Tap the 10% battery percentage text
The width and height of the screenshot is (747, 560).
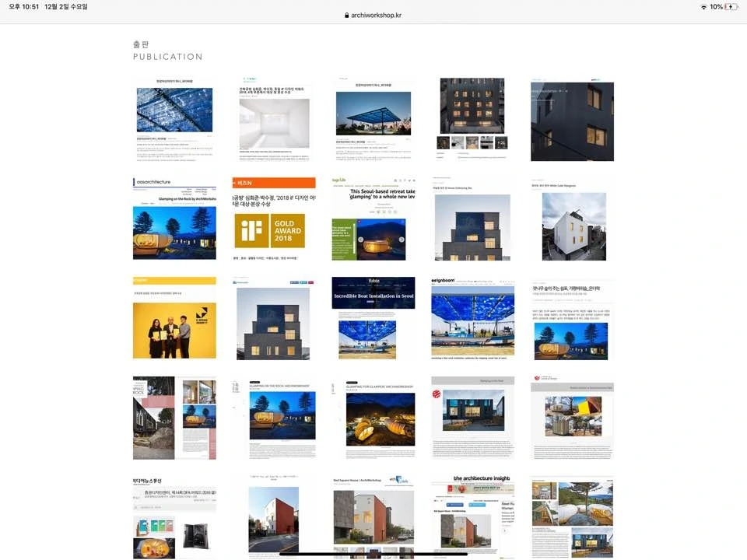(716, 7)
